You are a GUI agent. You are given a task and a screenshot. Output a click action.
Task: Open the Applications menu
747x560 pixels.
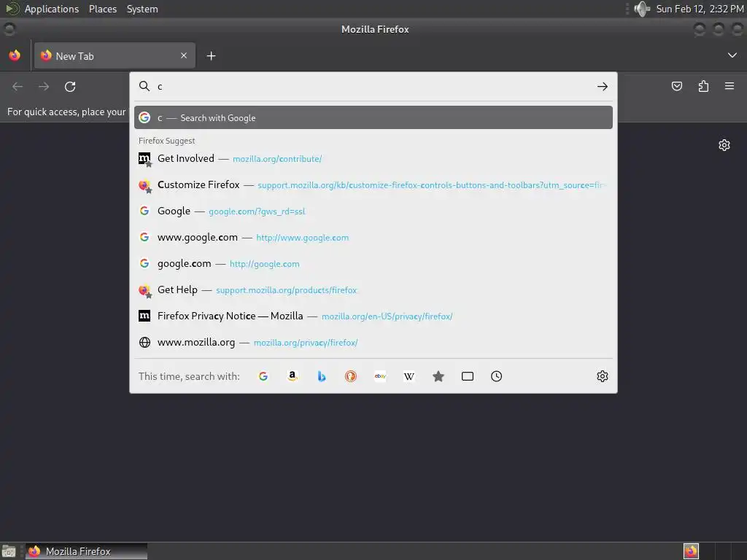point(52,9)
